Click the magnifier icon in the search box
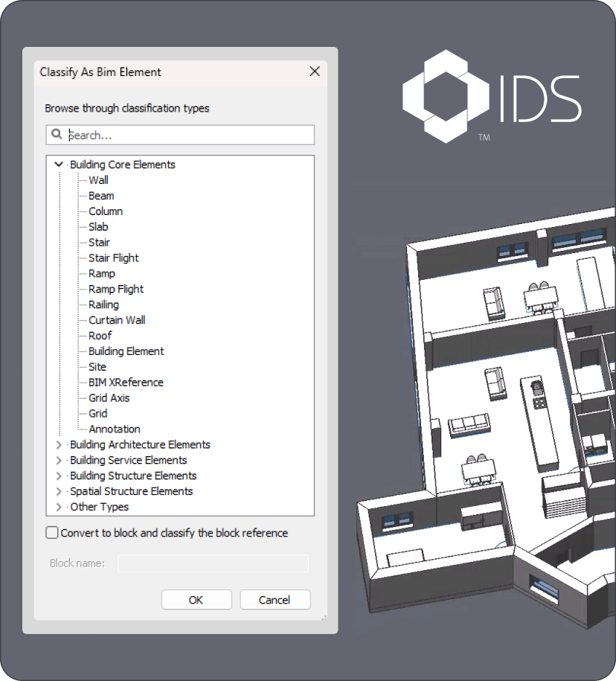The image size is (616, 681). [x=57, y=135]
